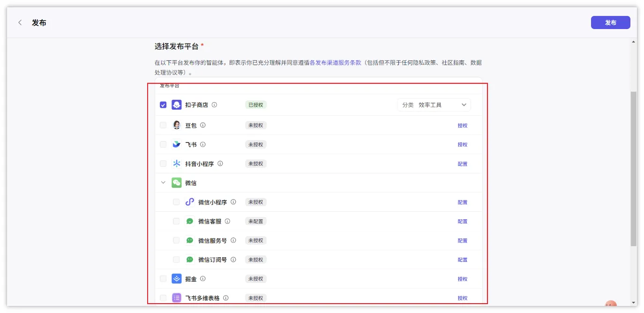Click 授权 link for 掘金
This screenshot has width=644, height=313.
pyautogui.click(x=463, y=279)
